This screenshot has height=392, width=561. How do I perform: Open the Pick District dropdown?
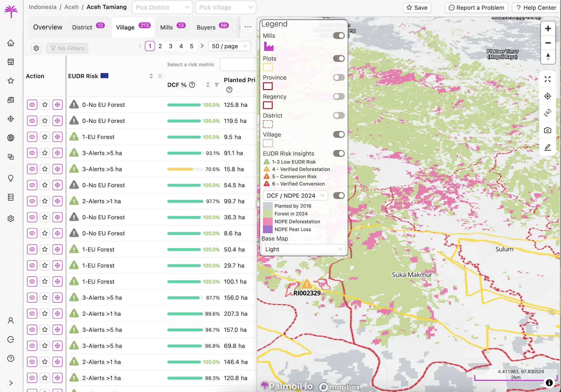[x=162, y=7]
